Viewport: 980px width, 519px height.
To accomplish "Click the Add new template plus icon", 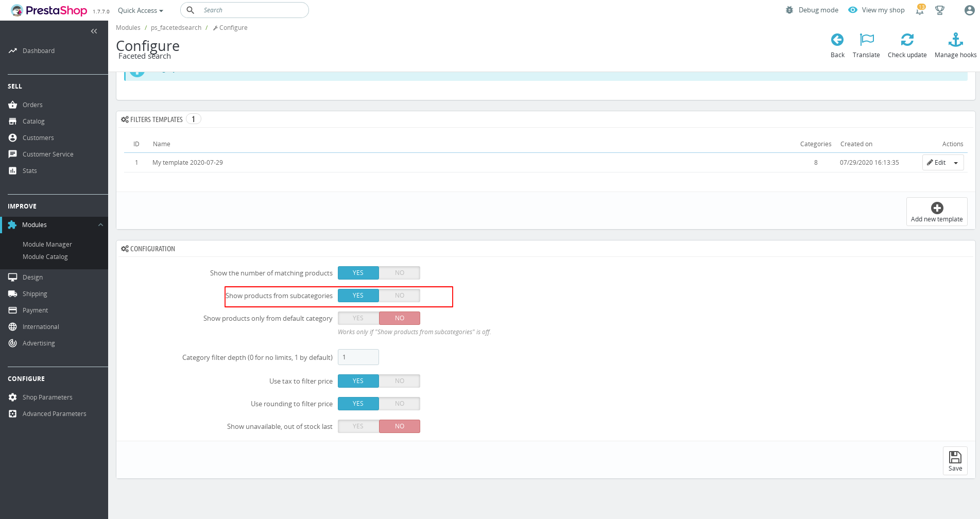I will tap(937, 207).
